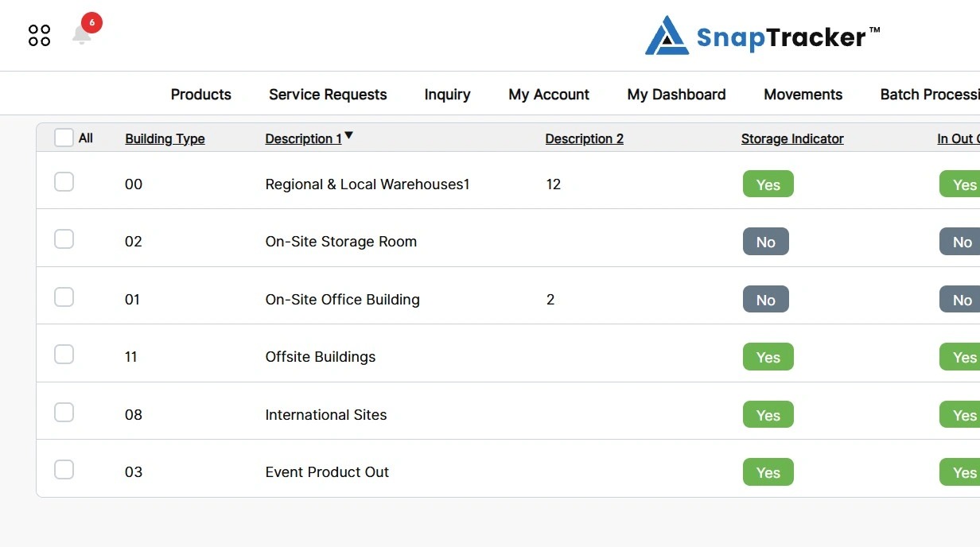Click the SnapTracker logo
Viewport: 980px width, 547px height.
762,36
